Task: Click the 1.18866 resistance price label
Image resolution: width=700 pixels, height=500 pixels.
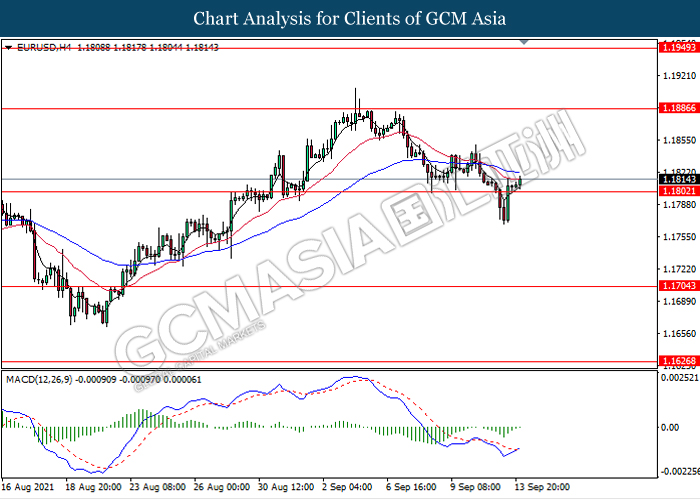Action: tap(679, 108)
